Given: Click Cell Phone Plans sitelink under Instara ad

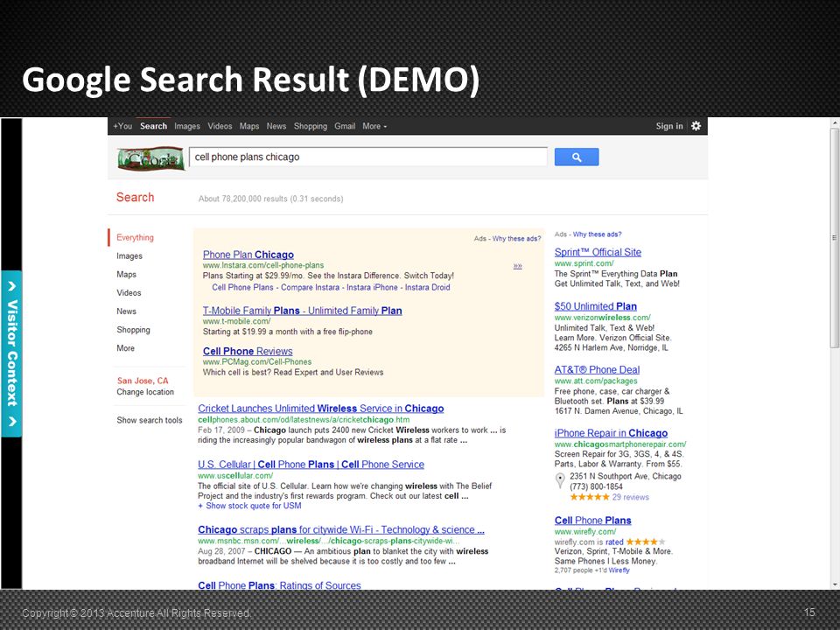Looking at the screenshot, I should [242, 287].
